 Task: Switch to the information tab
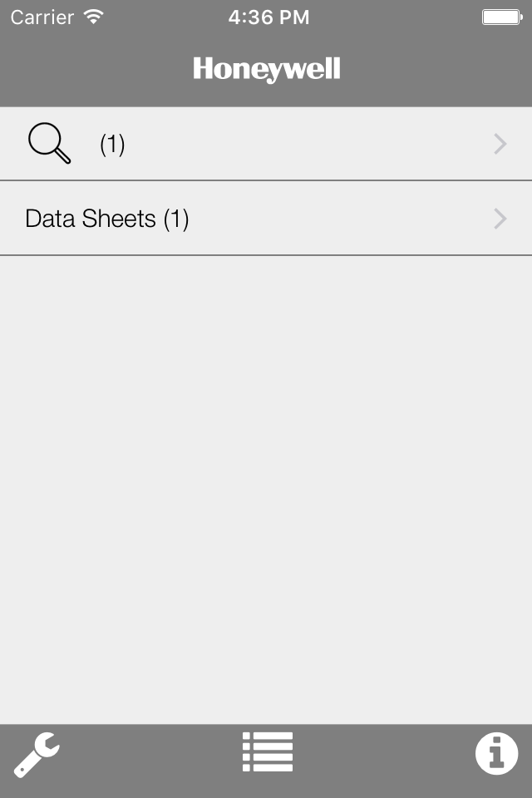coord(496,754)
